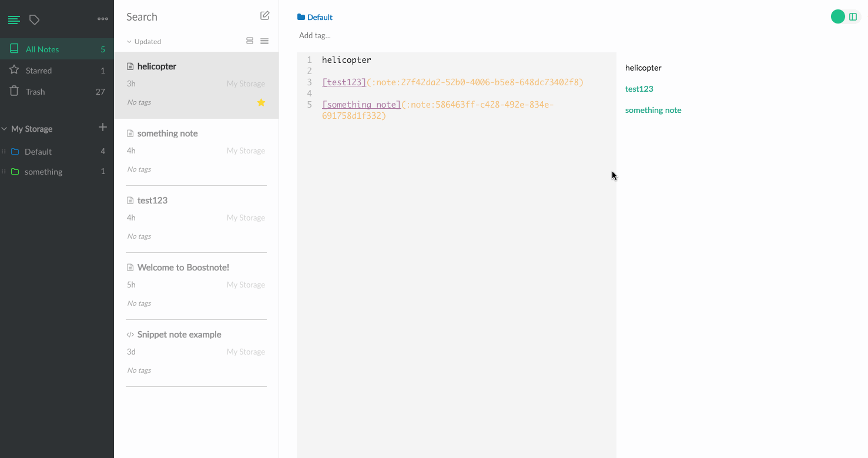Screen dimensions: 868x458
Task: Open the tags sidebar icon
Action: (34, 19)
